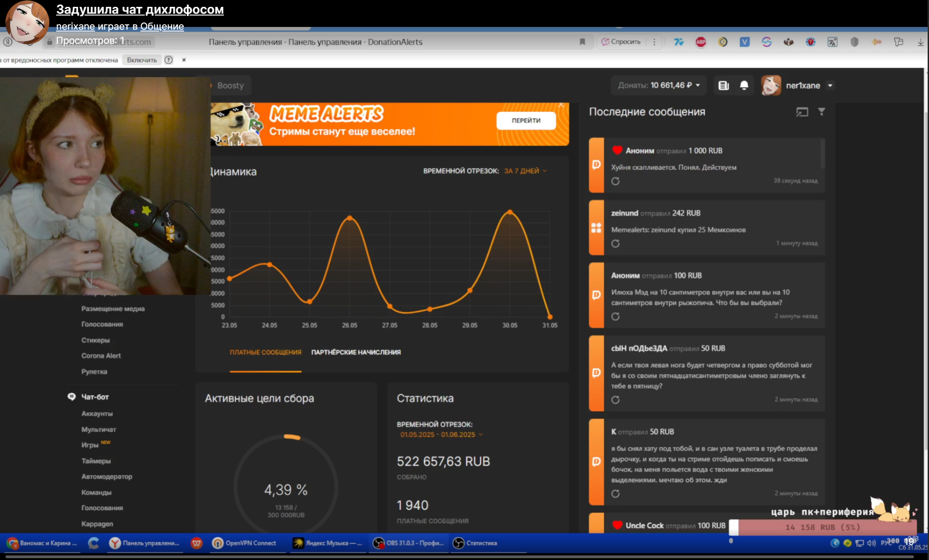Open Автомодератор under Чат-бот
Viewport: 929px width, 560px height.
(107, 477)
